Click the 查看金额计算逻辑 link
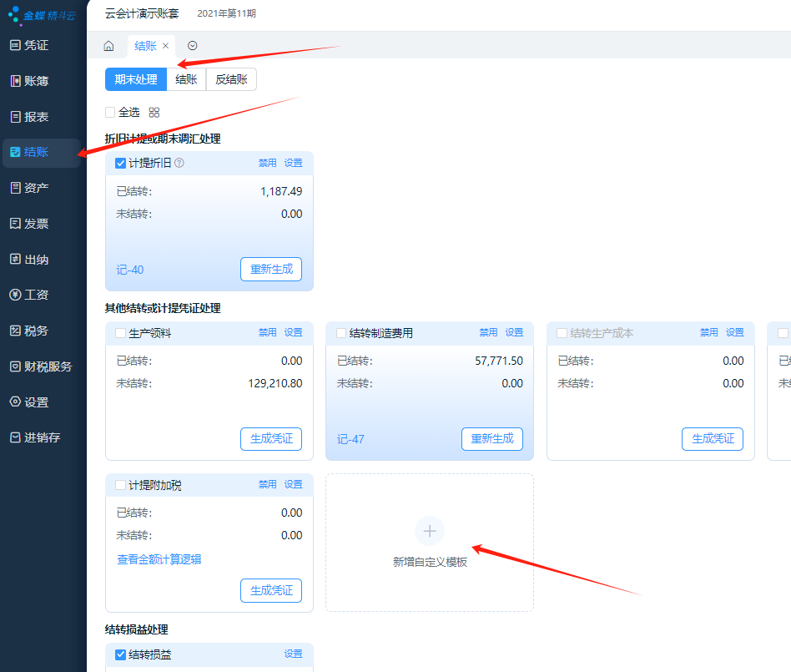The height and width of the screenshot is (672, 791). click(159, 559)
